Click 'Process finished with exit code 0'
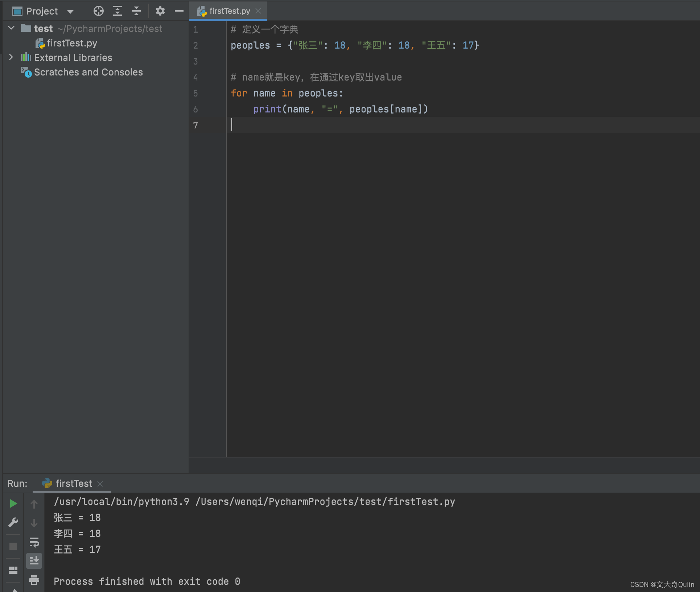 (x=147, y=581)
